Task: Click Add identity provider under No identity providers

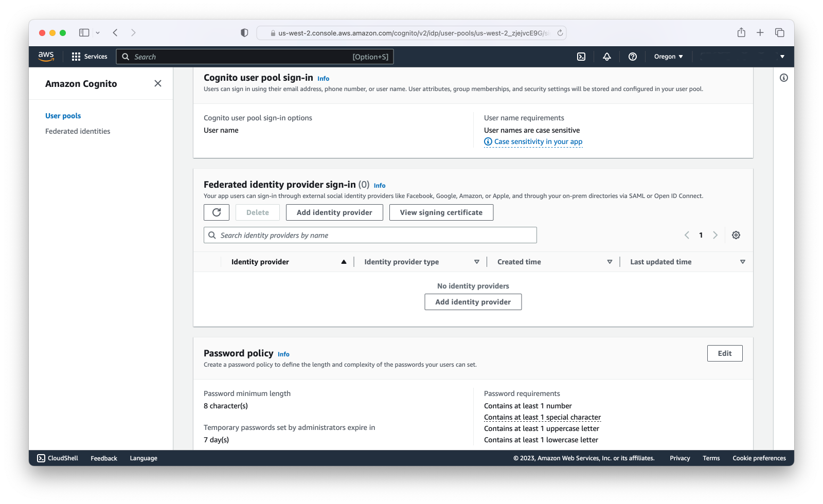Action: pyautogui.click(x=473, y=302)
